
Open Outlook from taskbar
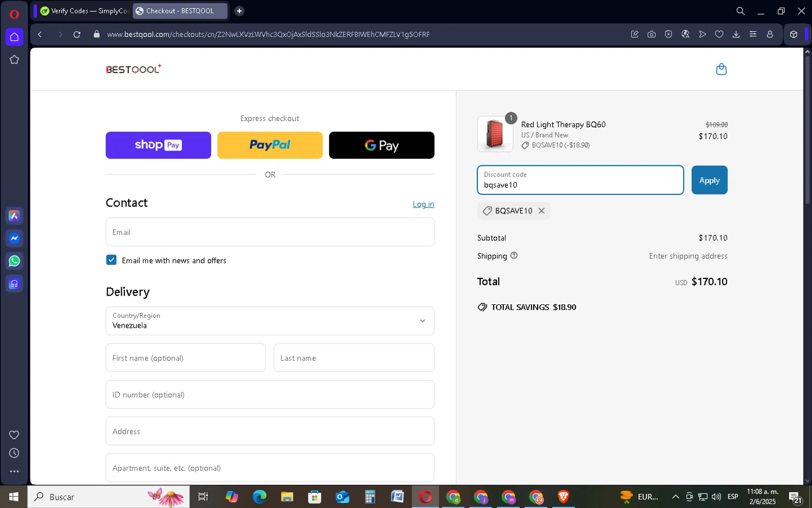[342, 497]
